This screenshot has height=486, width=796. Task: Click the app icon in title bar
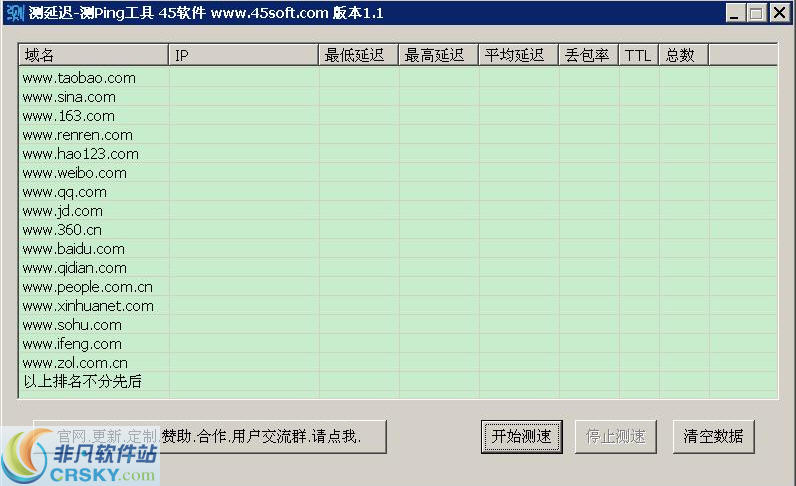14,12
